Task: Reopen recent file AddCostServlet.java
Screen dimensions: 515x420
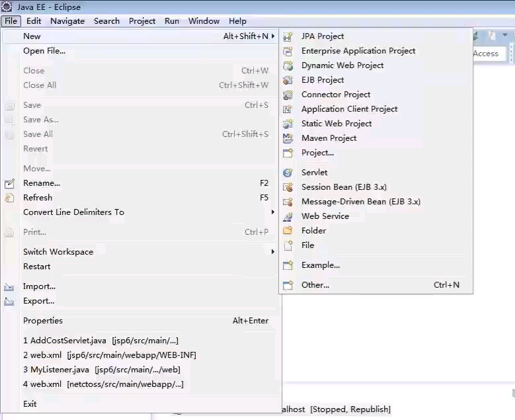Action: click(x=141, y=341)
